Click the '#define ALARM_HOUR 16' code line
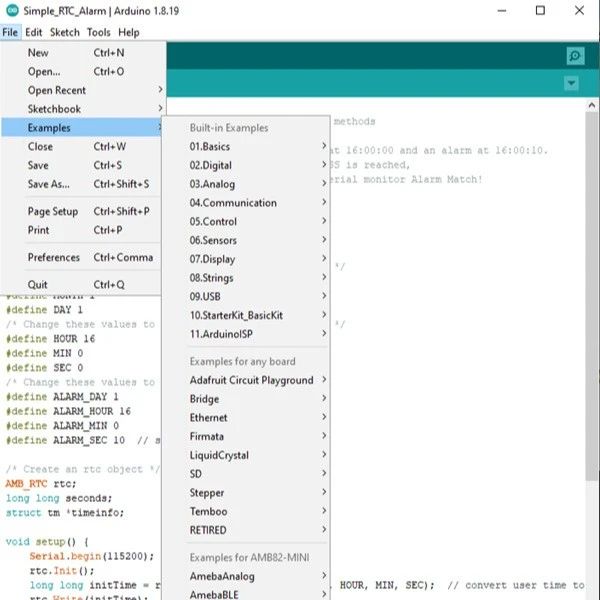 (68, 411)
